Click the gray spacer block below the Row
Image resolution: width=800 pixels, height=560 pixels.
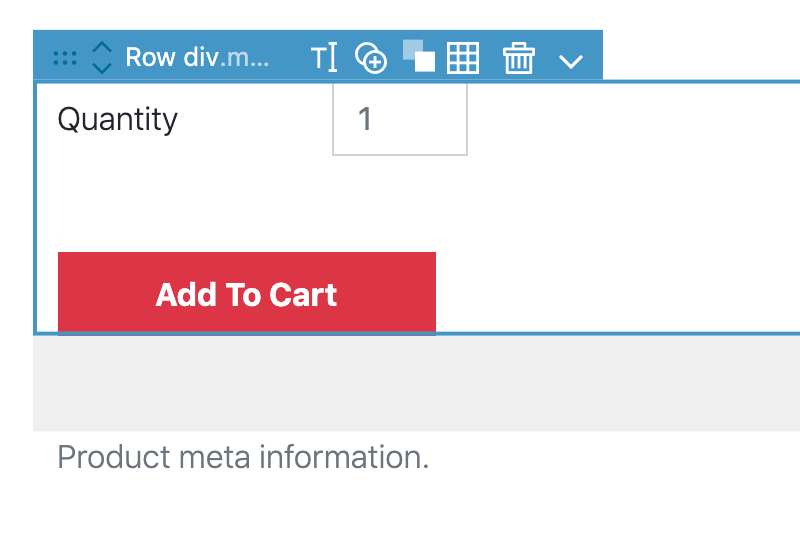pyautogui.click(x=416, y=384)
